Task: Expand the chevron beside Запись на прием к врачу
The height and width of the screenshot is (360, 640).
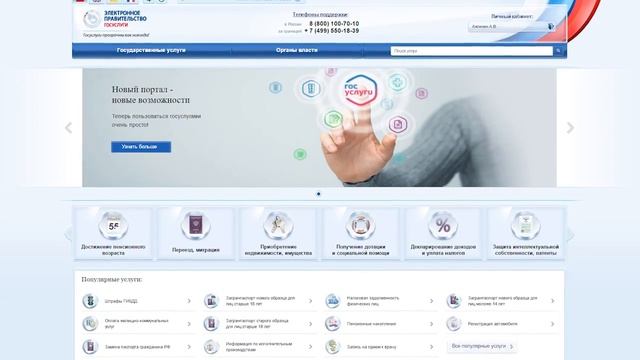Action: click(431, 347)
